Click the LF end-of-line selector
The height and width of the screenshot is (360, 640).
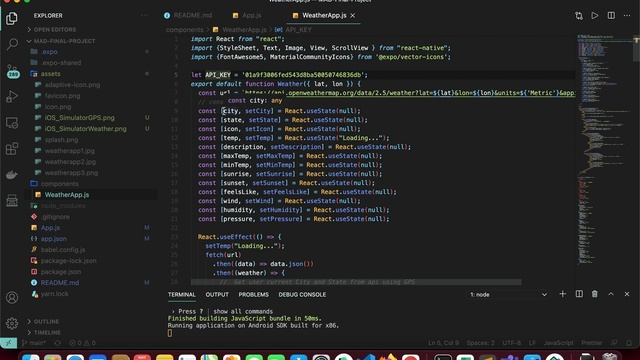(x=532, y=343)
